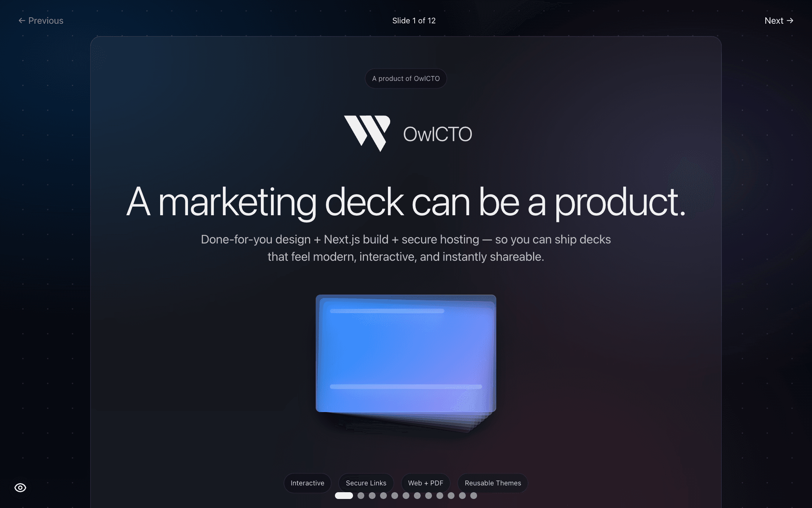Click the OwlCTO logo icon
812x508 pixels.
coord(367,133)
